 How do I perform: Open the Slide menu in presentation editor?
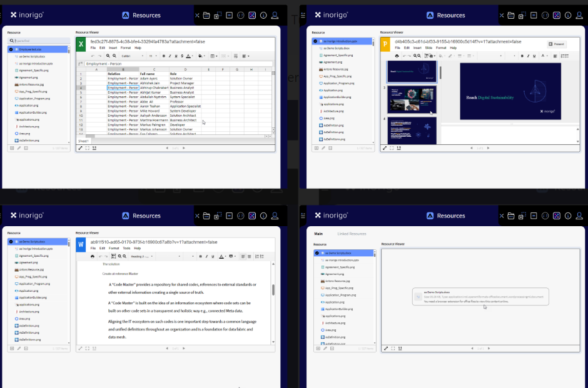tap(428, 47)
